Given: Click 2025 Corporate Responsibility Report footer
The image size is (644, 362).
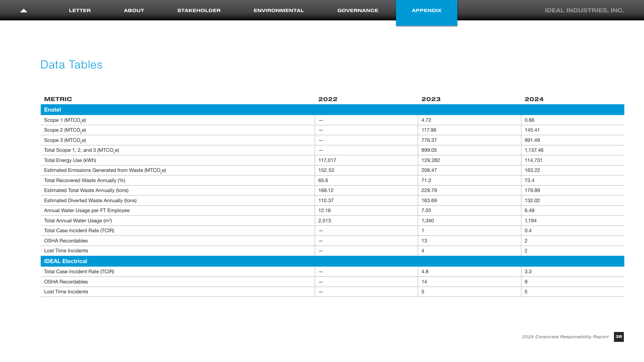Looking at the screenshot, I should point(565,337).
